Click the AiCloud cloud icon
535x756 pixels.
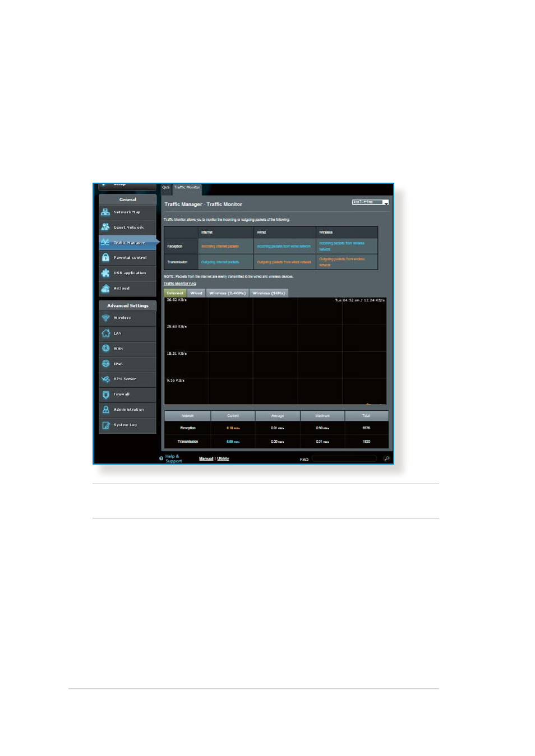tap(105, 288)
